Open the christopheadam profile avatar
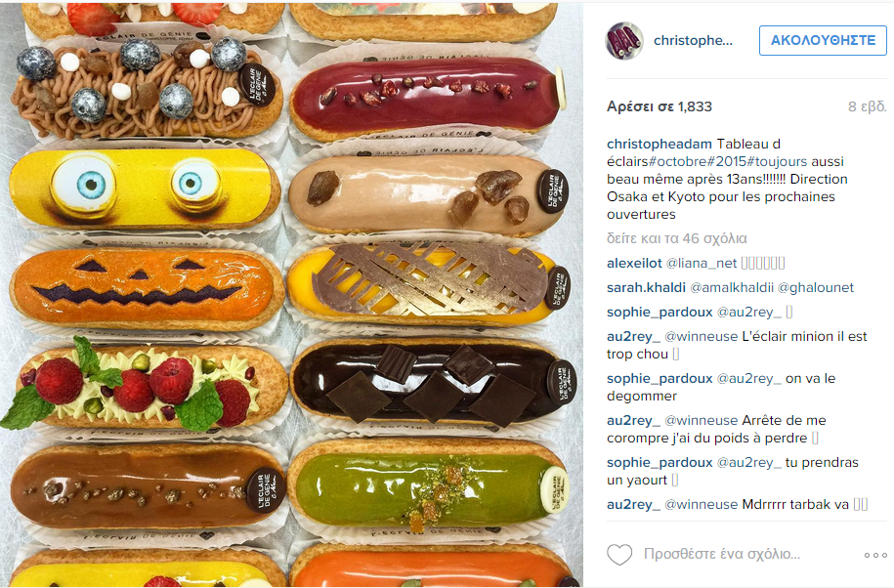The height and width of the screenshot is (588, 894). [624, 41]
